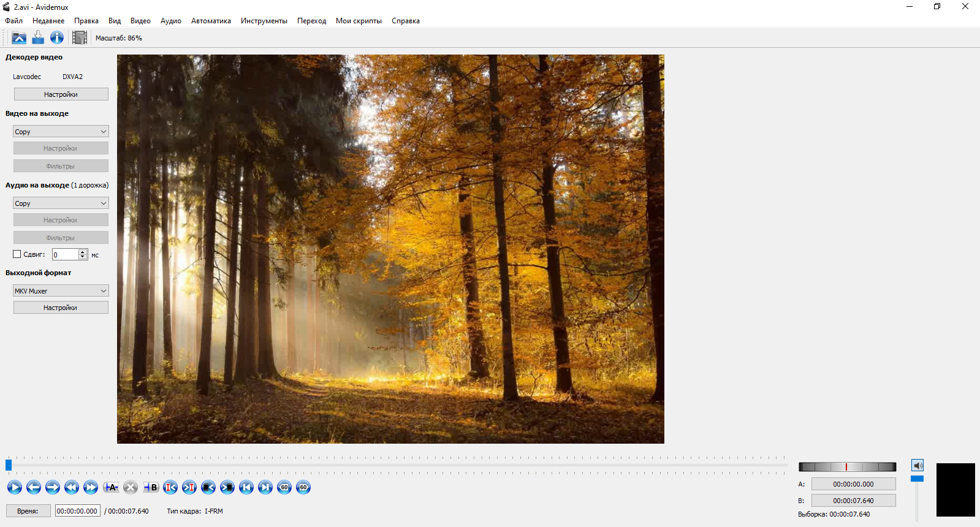Go to the first frame
The height and width of the screenshot is (527, 980).
pos(246,487)
